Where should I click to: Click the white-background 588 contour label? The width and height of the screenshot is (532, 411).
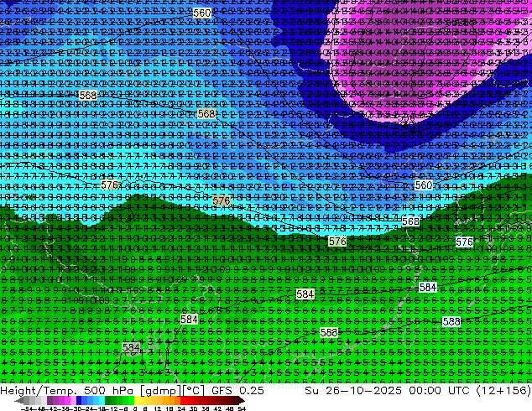pyautogui.click(x=451, y=321)
